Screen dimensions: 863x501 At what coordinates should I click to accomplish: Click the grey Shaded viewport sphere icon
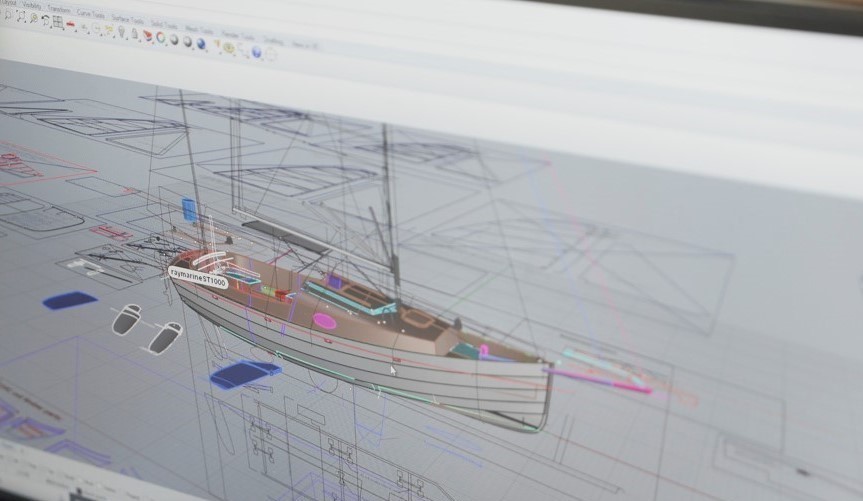pyautogui.click(x=174, y=40)
